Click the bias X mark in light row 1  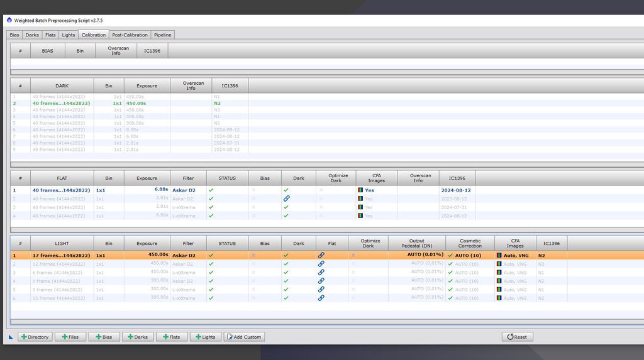click(x=253, y=255)
